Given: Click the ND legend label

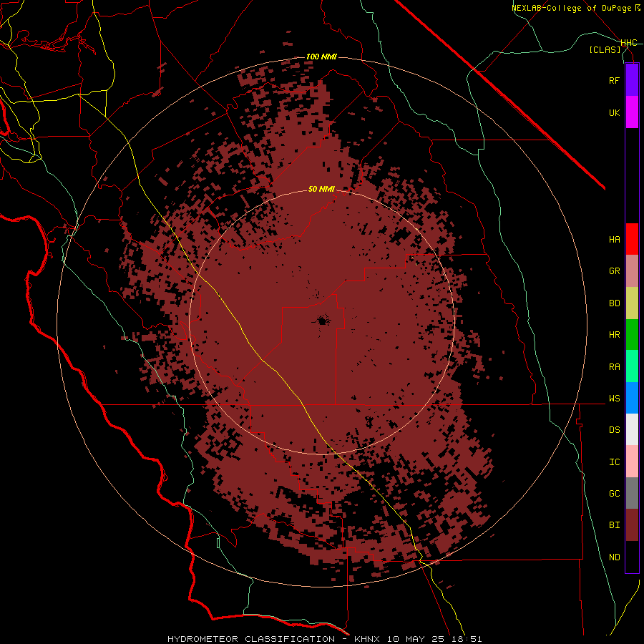Looking at the screenshot, I should 614,557.
